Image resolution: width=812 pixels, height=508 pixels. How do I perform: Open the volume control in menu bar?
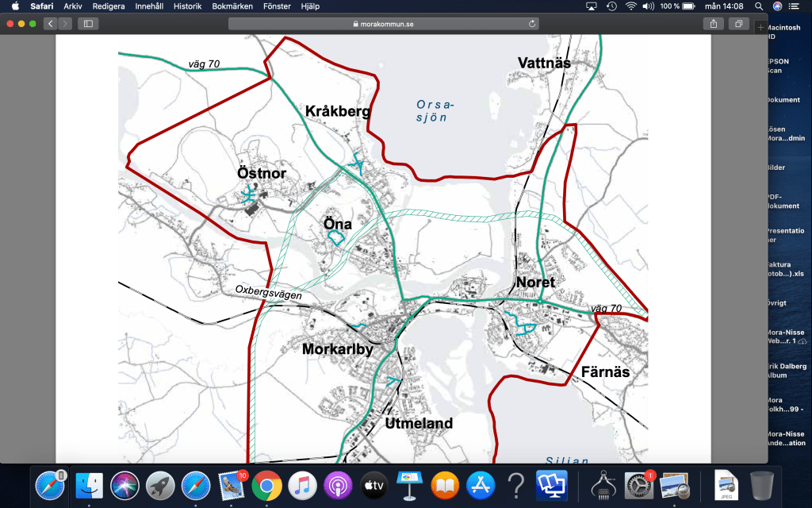click(x=649, y=6)
